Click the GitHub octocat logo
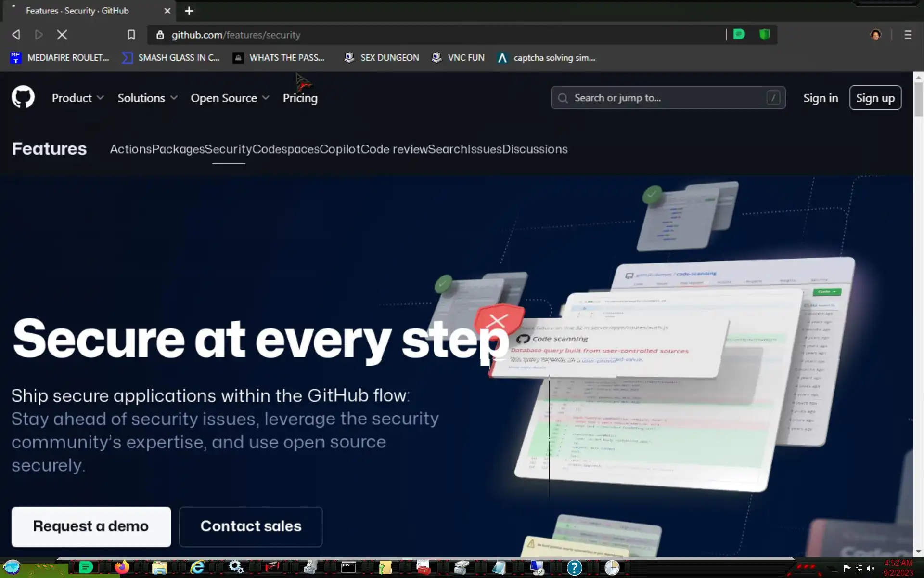924x578 pixels. 23,97
